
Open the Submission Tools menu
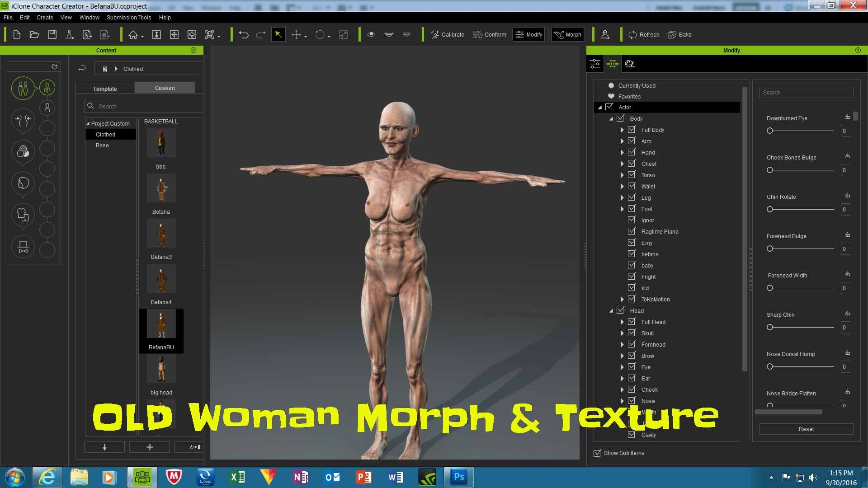click(x=129, y=17)
